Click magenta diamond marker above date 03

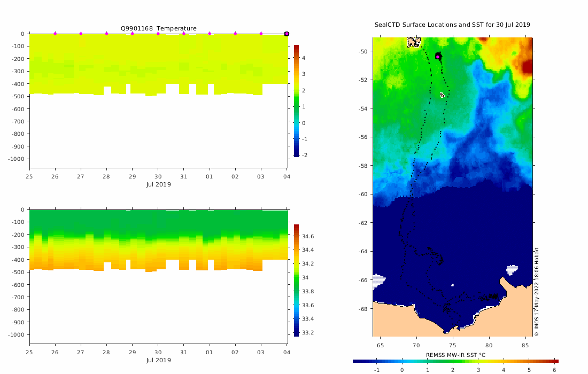point(261,34)
